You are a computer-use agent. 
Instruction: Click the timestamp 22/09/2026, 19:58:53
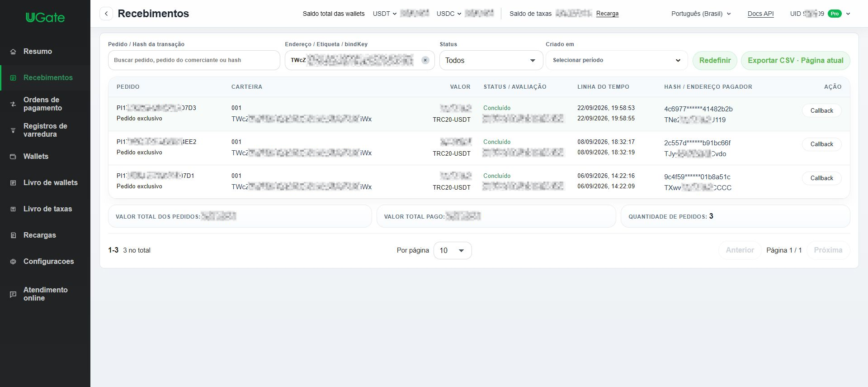coord(606,108)
